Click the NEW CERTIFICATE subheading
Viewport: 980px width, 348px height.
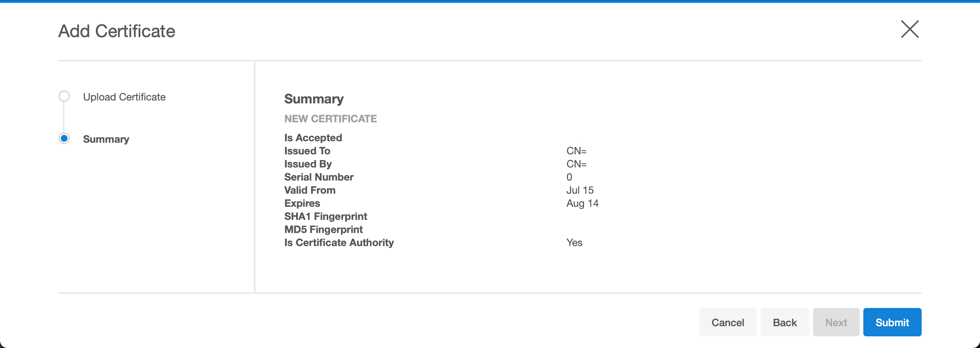(x=330, y=119)
